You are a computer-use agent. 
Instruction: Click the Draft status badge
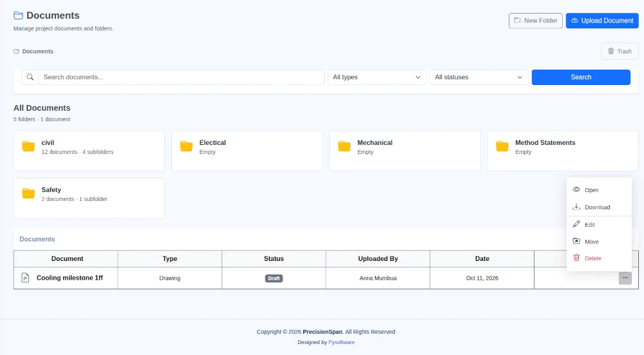point(274,278)
